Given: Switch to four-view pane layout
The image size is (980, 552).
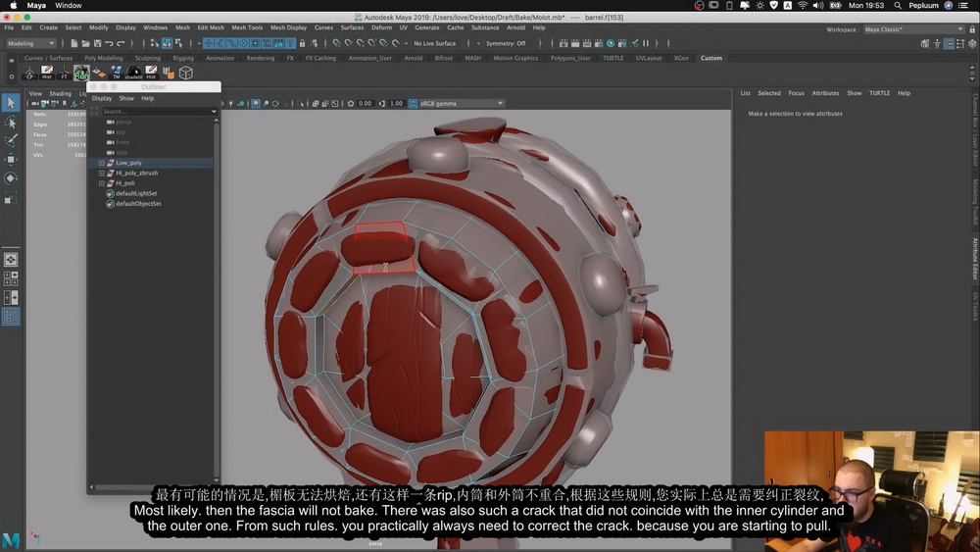Looking at the screenshot, I should click(x=11, y=278).
